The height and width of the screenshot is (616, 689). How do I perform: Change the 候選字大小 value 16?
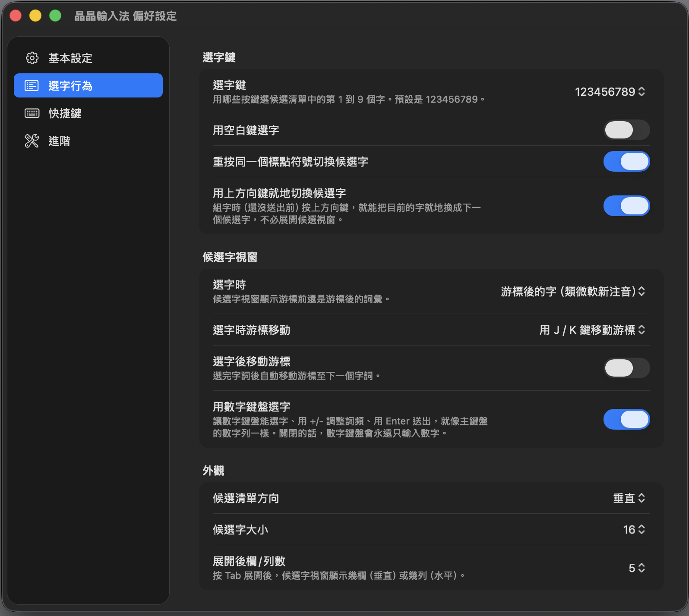(634, 530)
